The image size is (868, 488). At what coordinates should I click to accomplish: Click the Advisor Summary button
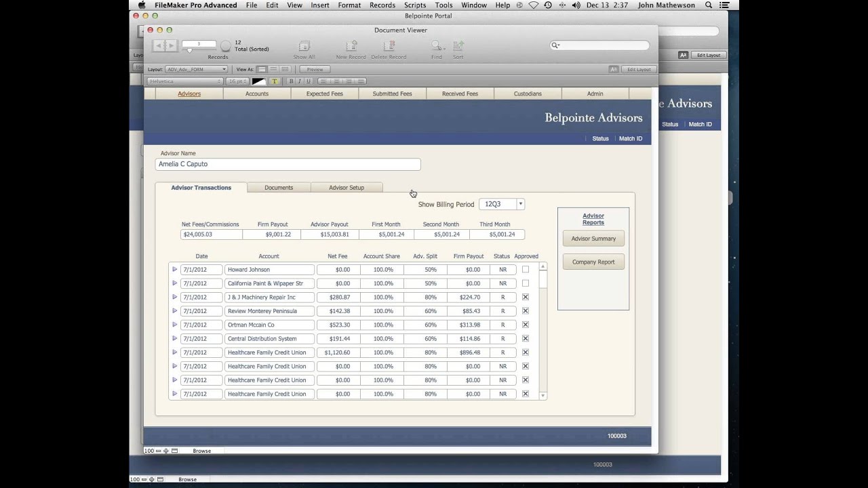tap(593, 239)
